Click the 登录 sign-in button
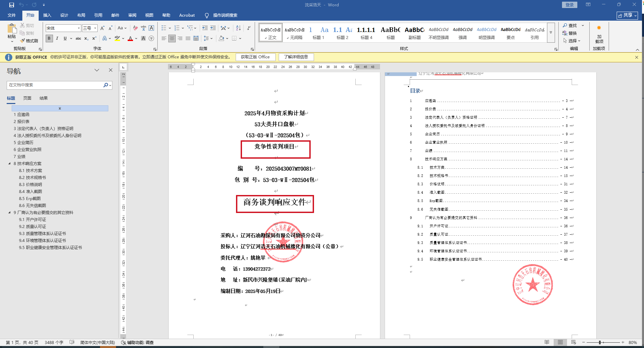The image size is (644, 348). point(570,5)
